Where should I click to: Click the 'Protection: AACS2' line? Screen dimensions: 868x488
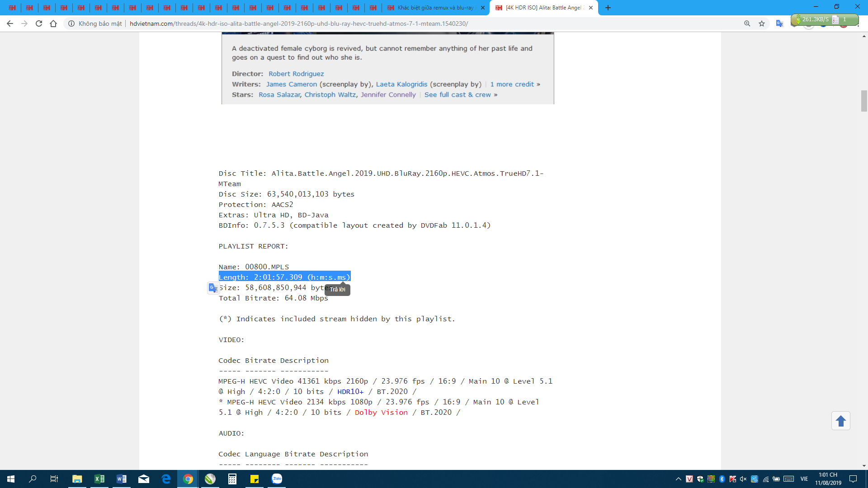coord(256,205)
